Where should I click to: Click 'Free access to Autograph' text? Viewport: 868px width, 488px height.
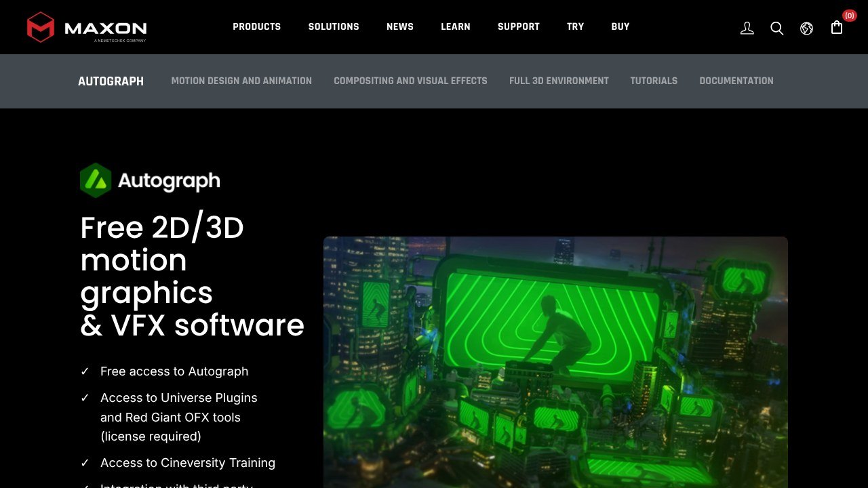174,371
